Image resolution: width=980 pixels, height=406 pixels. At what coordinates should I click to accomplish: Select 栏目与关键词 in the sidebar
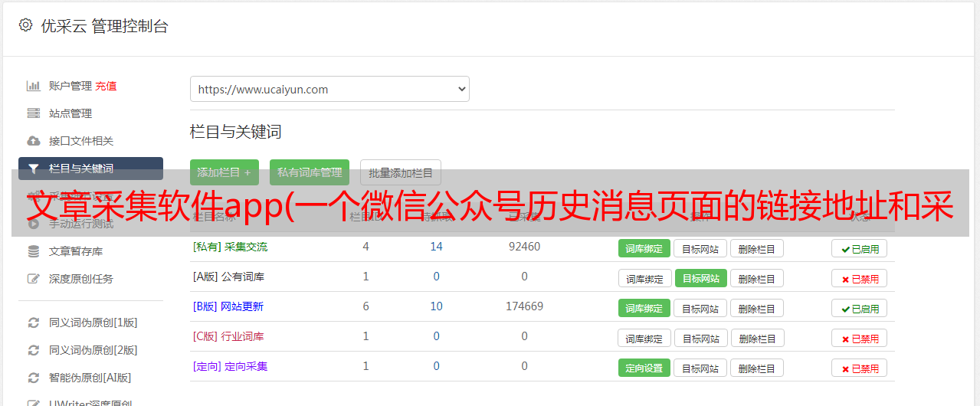tap(90, 169)
